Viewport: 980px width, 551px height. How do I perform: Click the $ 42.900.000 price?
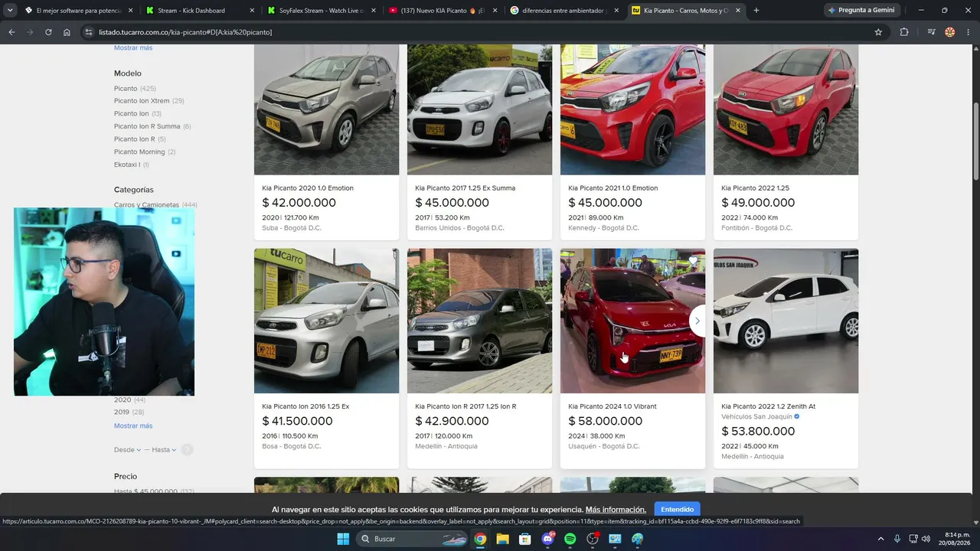(452, 421)
